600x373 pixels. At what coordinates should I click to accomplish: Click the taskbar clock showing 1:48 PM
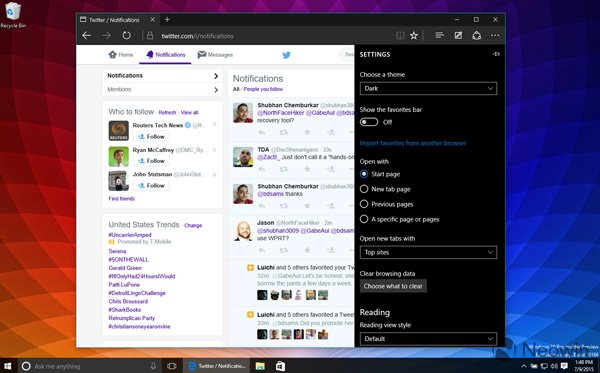point(585,366)
